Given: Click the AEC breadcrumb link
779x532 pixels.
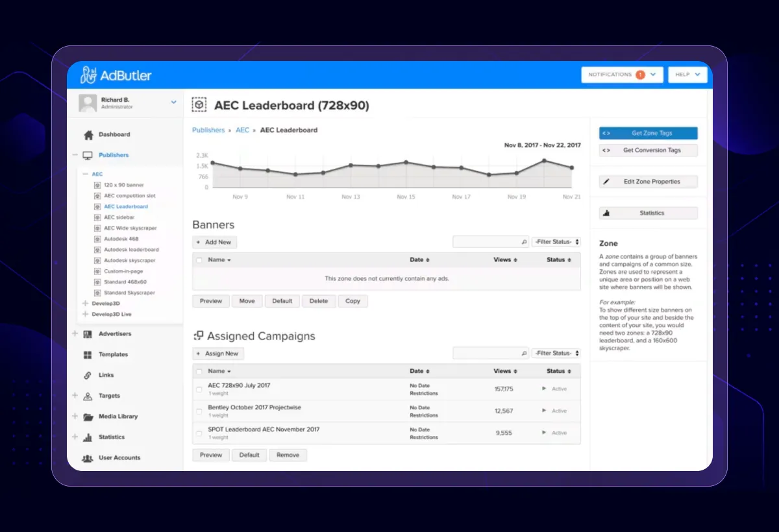Looking at the screenshot, I should click(242, 130).
